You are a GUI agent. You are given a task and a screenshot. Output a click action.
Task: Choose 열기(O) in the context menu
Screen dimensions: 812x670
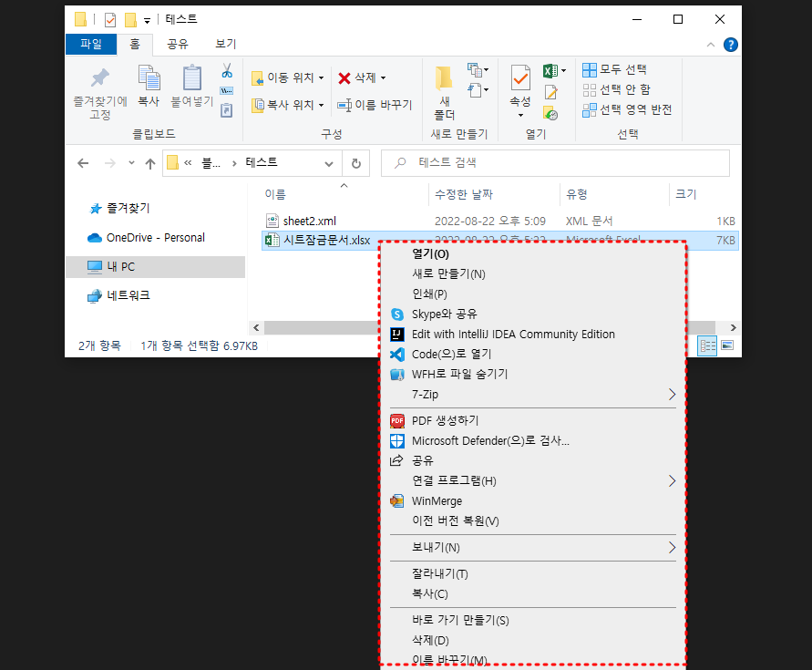533,254
